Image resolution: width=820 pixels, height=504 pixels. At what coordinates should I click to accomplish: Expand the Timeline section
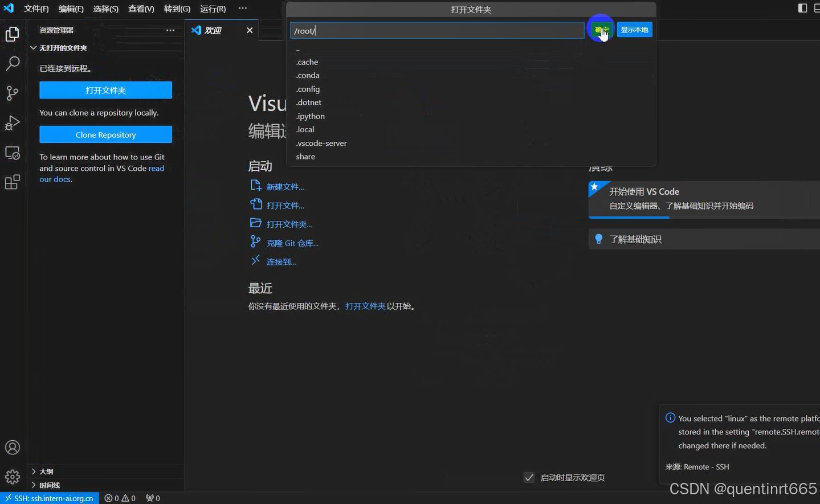[x=105, y=485]
